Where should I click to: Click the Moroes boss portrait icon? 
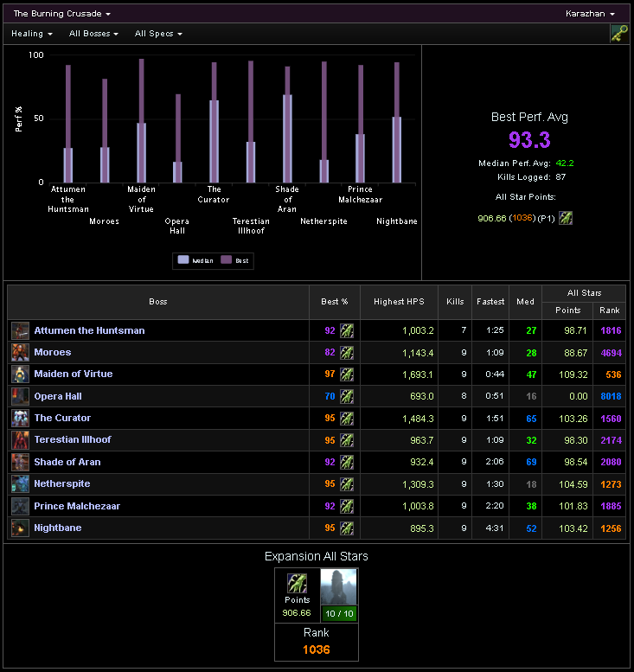click(x=20, y=352)
